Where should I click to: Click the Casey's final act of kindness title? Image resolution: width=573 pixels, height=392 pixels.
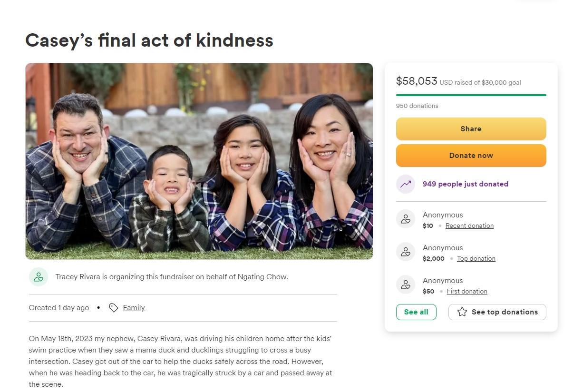pos(149,40)
